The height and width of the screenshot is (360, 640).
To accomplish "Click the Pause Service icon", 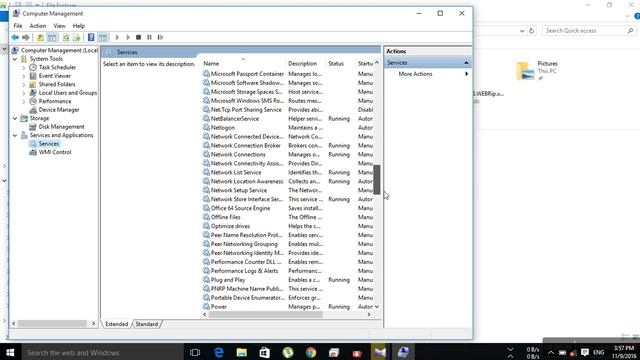I will (x=149, y=38).
